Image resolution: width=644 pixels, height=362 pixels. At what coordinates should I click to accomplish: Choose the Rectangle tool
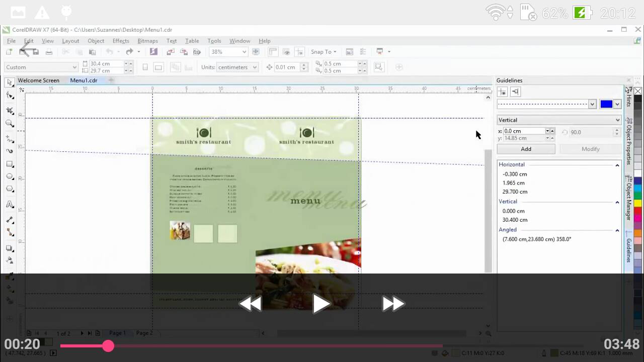click(10, 164)
